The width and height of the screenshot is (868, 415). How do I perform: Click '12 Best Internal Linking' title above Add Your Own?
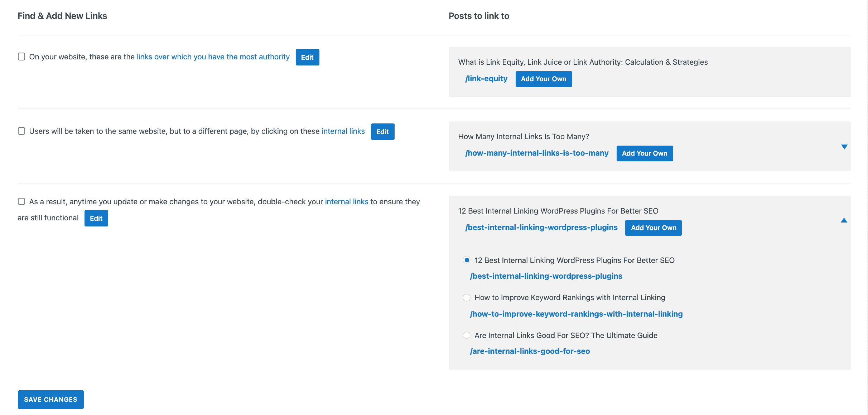558,211
